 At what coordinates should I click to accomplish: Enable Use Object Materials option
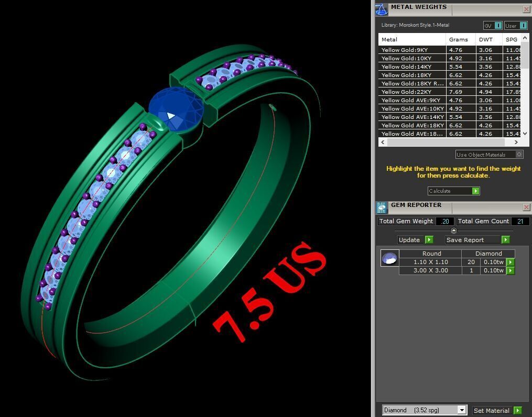(489, 155)
